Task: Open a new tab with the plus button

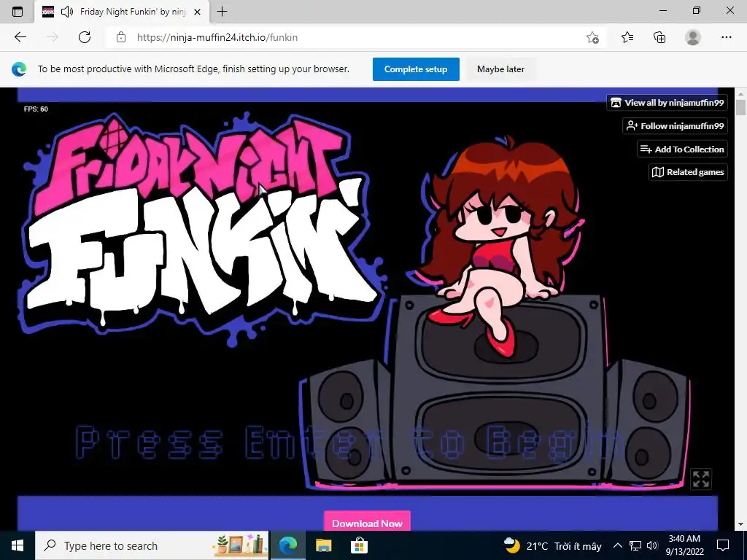Action: (x=222, y=12)
